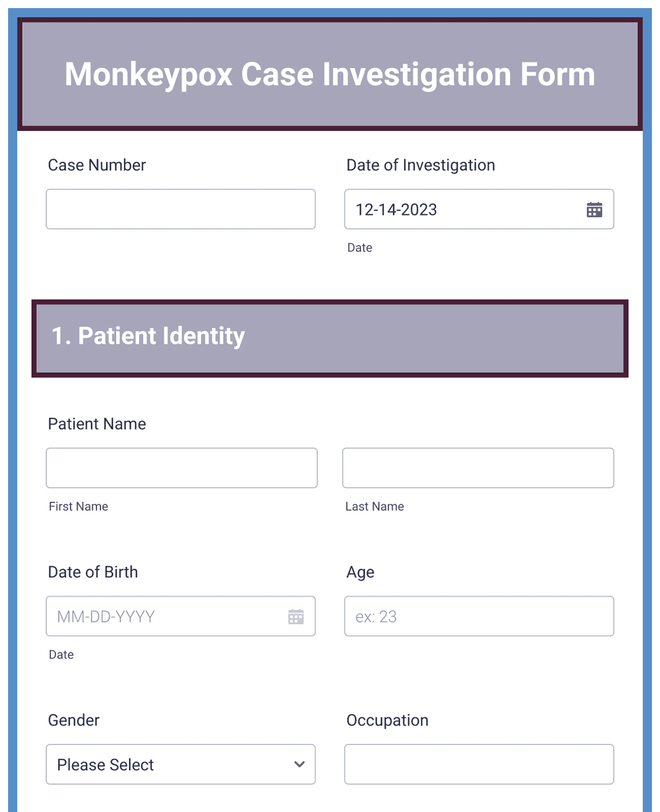
Task: Click the Patient Identity section header
Action: [329, 336]
